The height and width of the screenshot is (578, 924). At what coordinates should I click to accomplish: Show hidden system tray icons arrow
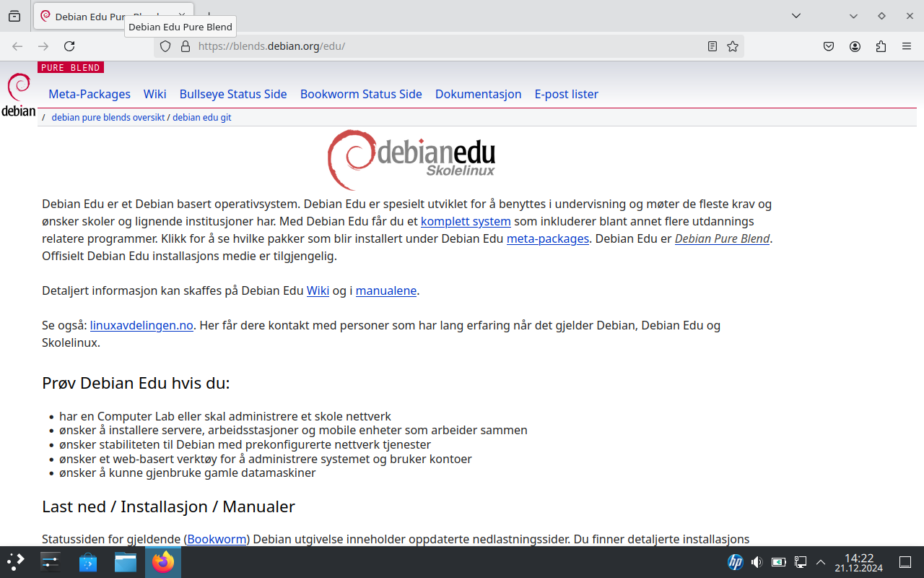(x=820, y=562)
